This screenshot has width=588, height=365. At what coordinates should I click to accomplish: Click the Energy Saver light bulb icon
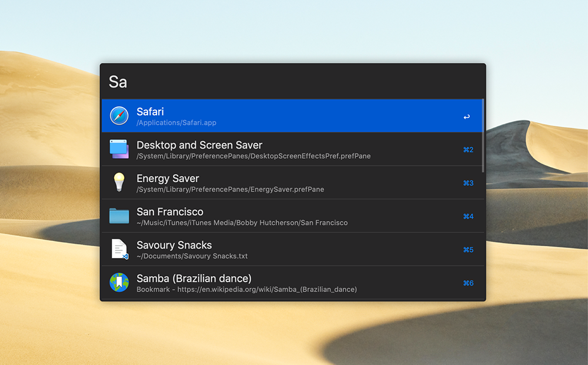[119, 182]
